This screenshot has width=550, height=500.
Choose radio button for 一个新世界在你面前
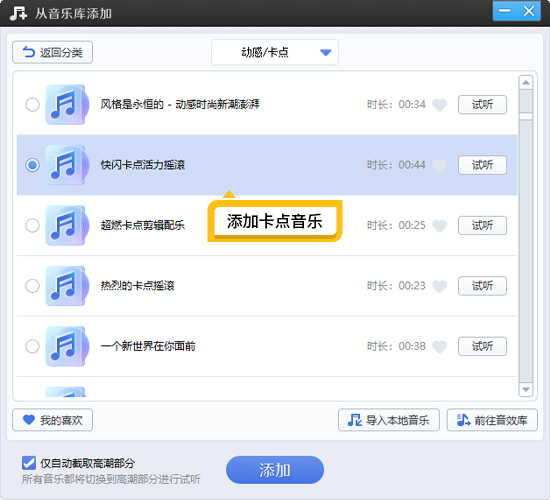[32, 346]
